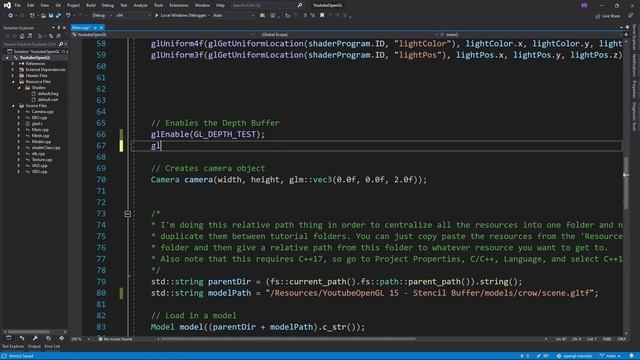The height and width of the screenshot is (360, 640).
Task: Close the Solution Explorer panel
Action: click(x=64, y=28)
